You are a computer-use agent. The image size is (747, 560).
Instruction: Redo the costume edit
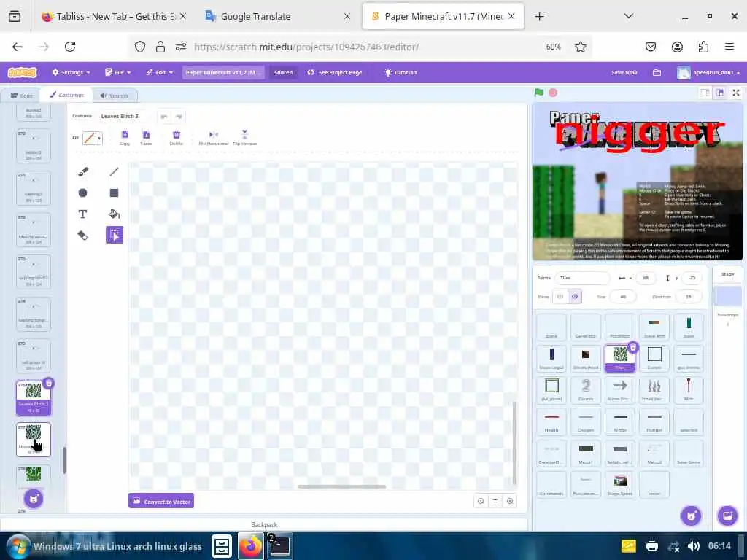tap(179, 116)
